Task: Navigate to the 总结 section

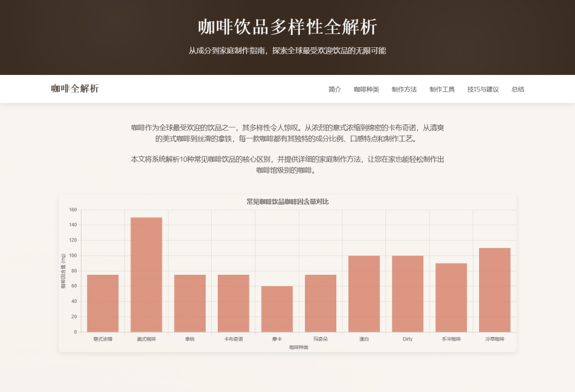Action: [517, 89]
